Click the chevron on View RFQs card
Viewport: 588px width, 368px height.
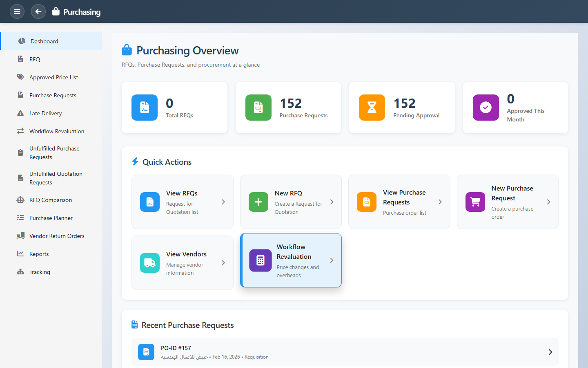click(223, 202)
